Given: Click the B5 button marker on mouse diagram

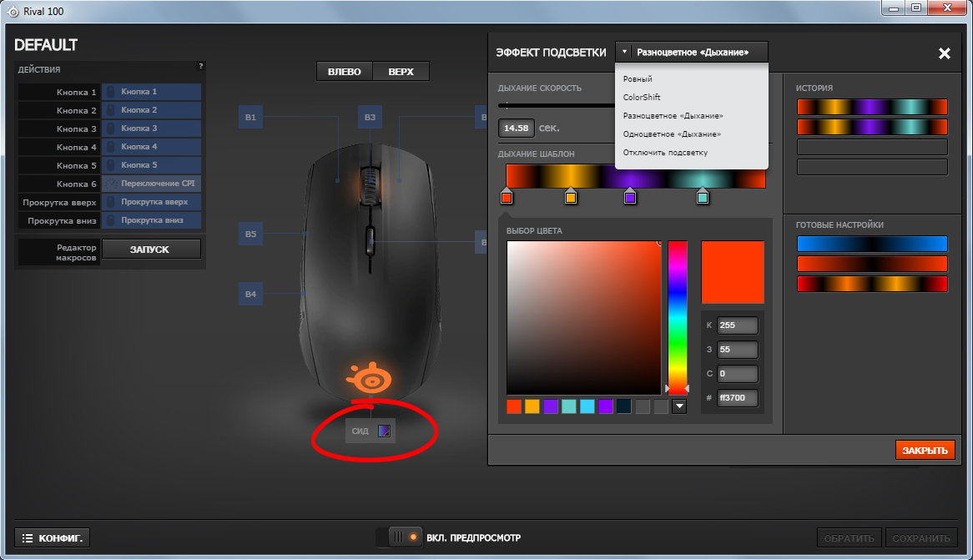Looking at the screenshot, I should (x=250, y=234).
